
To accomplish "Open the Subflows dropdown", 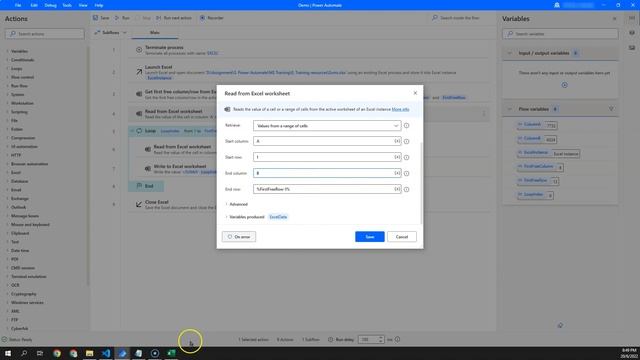I will pos(111,32).
